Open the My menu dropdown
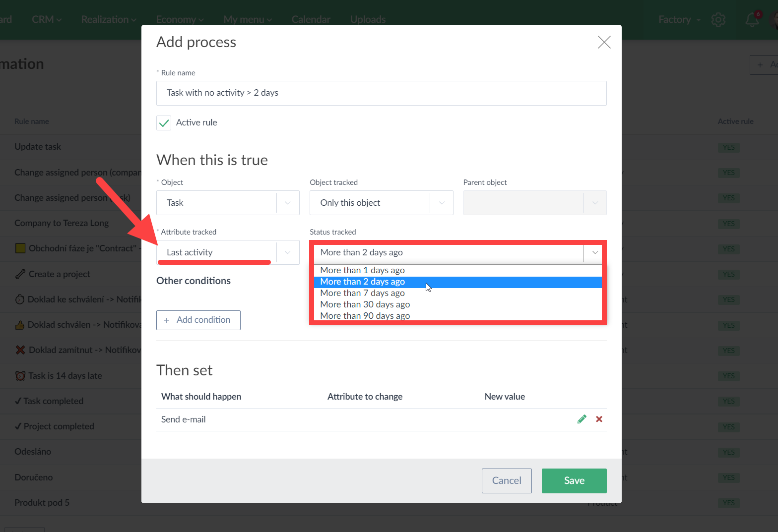Viewport: 778px width, 532px height. tap(248, 19)
